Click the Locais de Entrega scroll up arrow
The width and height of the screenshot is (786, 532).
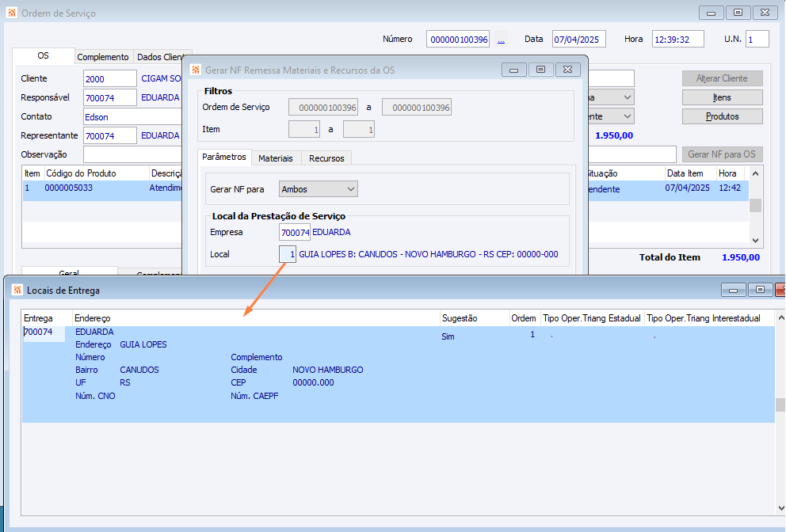pyautogui.click(x=780, y=317)
